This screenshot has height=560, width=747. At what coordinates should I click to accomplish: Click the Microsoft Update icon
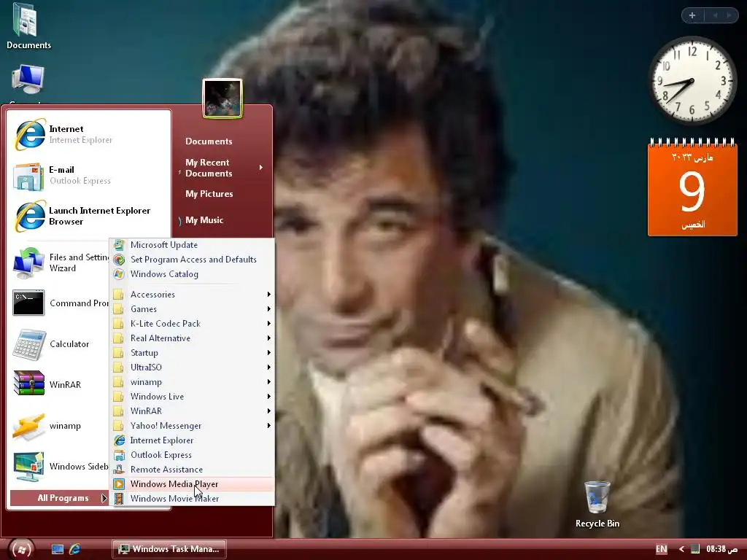coord(119,245)
